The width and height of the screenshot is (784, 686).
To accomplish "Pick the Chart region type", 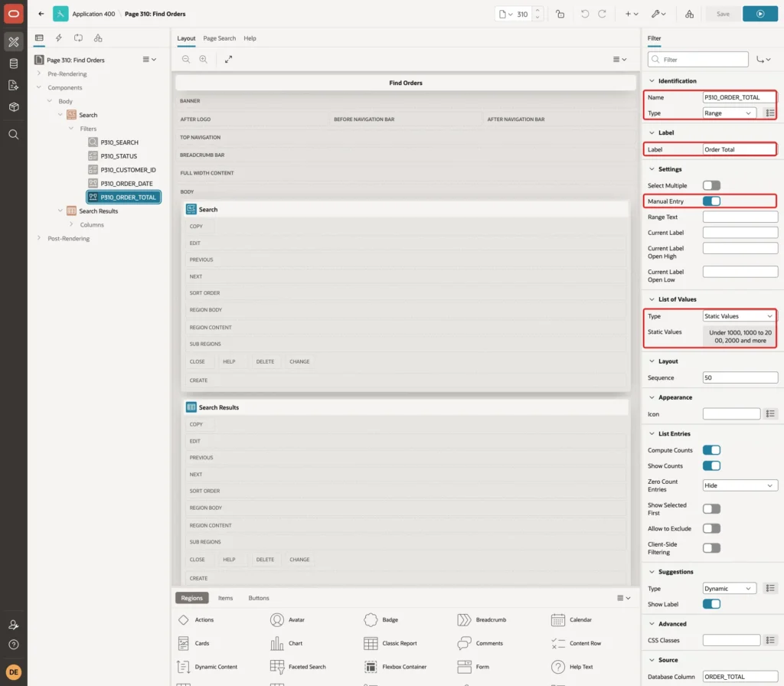I will click(286, 643).
